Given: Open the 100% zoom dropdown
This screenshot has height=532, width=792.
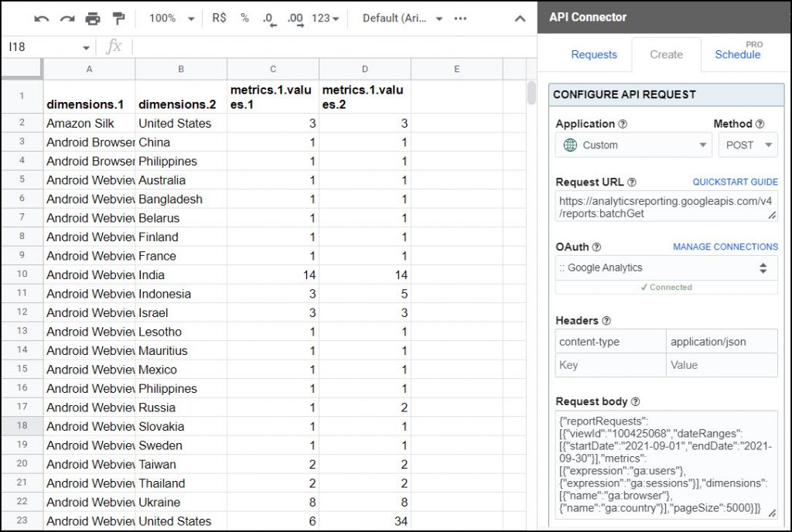Looking at the screenshot, I should (x=172, y=19).
